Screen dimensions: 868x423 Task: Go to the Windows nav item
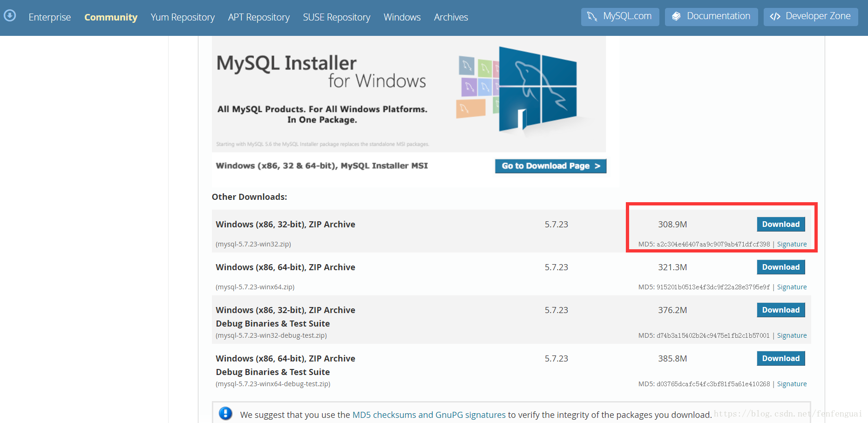pos(402,17)
